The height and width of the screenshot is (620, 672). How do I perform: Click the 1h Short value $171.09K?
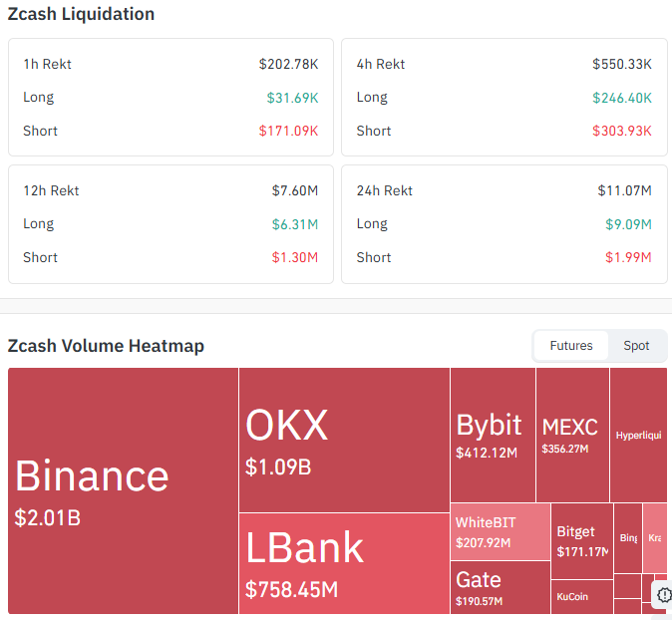click(x=288, y=131)
